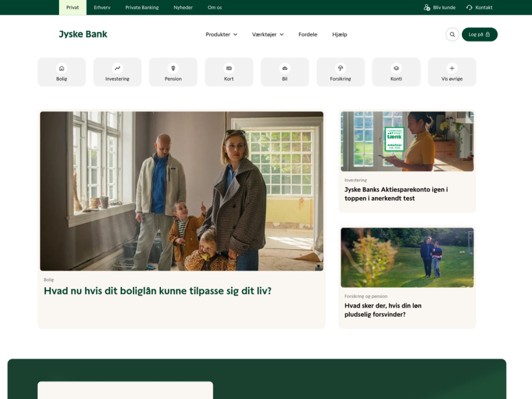
Task: Choose the Pension icon tile
Action: click(x=173, y=72)
